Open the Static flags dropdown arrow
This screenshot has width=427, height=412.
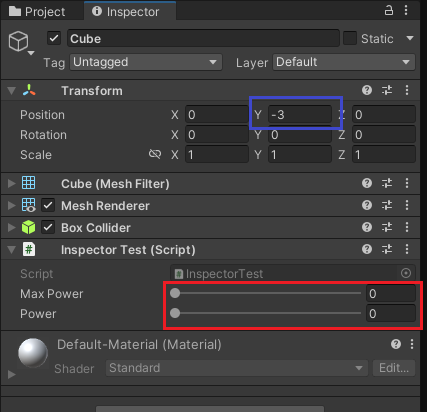[x=410, y=38]
